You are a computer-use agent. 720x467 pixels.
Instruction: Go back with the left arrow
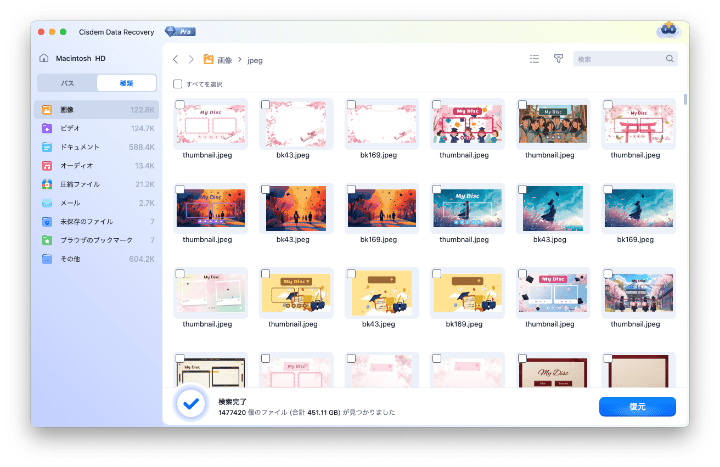[x=176, y=60]
